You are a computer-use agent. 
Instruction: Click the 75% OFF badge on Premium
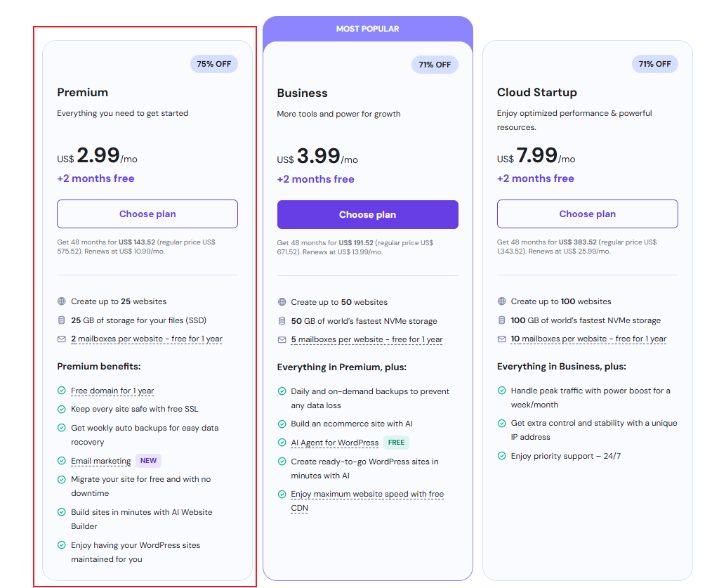click(x=214, y=64)
